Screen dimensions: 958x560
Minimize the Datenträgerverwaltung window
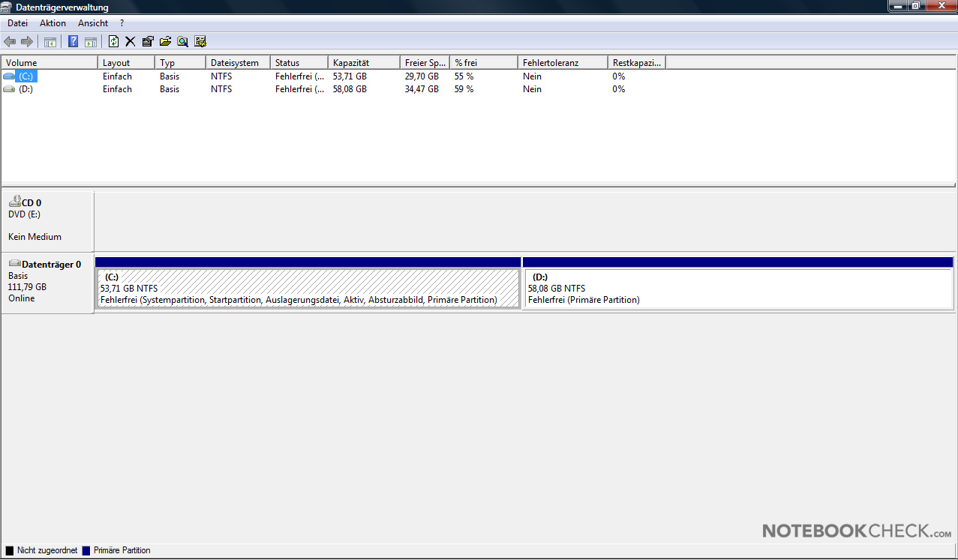[x=899, y=5]
